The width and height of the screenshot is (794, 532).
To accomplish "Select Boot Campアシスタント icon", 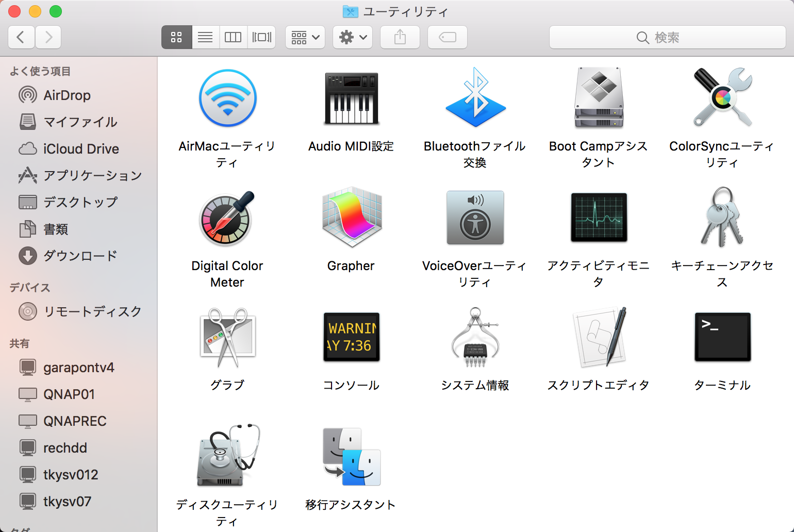I will 599,97.
